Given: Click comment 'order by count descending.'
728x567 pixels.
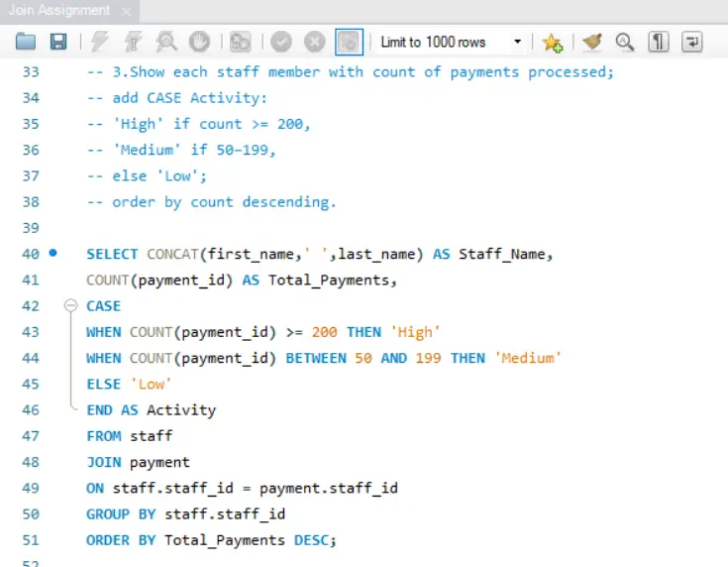Looking at the screenshot, I should pyautogui.click(x=224, y=202).
